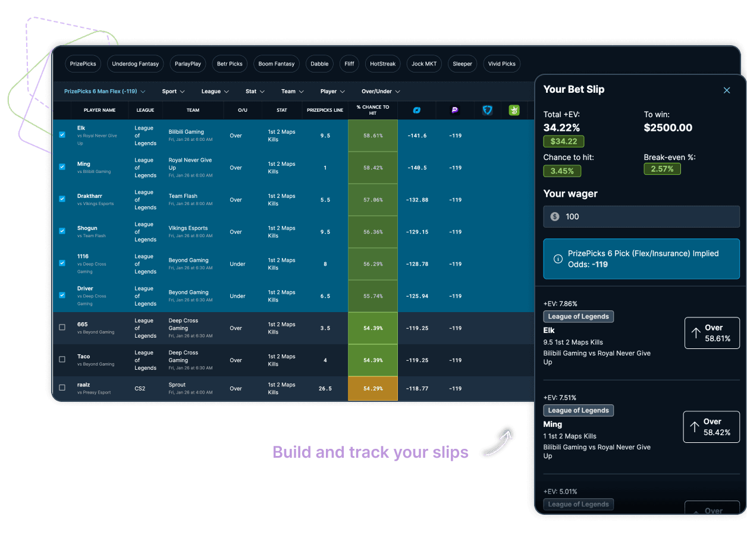The width and height of the screenshot is (747, 560).
Task: Click the Stat column header
Action: [282, 110]
